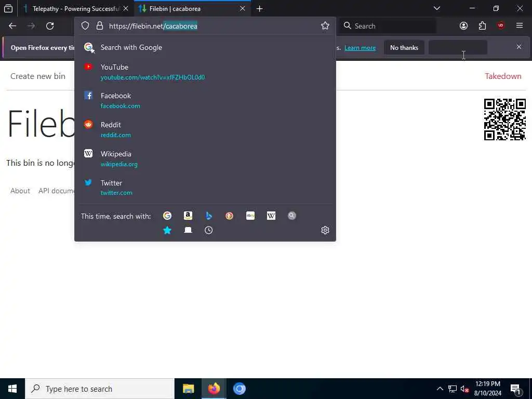Bookmark this page with the star

[x=325, y=26]
